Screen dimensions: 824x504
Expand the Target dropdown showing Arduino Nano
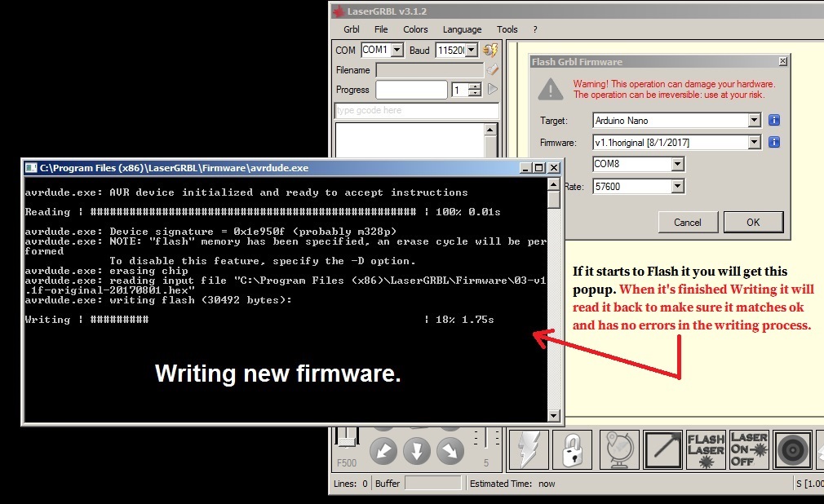click(x=754, y=121)
